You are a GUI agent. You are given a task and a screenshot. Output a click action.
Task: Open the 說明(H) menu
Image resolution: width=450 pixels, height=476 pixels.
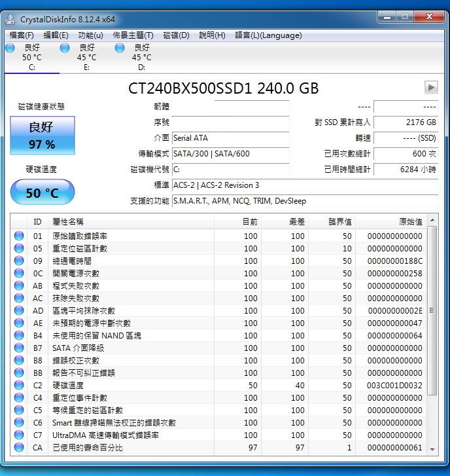coord(212,35)
